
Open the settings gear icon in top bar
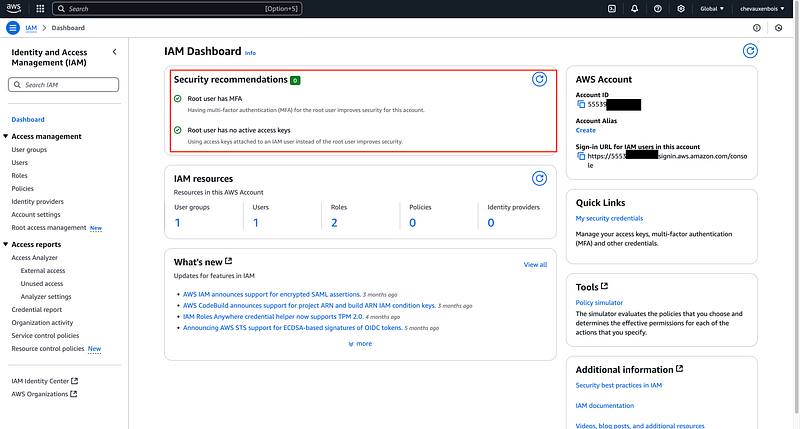pos(681,9)
